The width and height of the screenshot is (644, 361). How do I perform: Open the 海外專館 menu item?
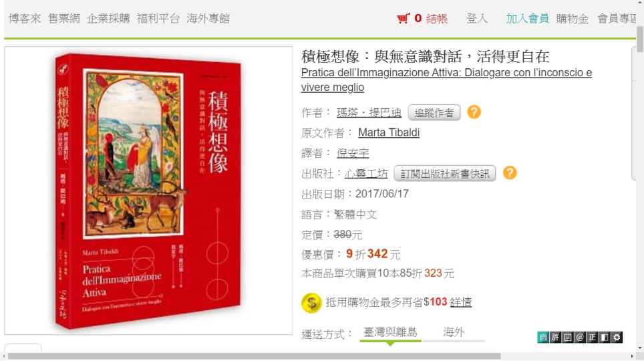208,19
